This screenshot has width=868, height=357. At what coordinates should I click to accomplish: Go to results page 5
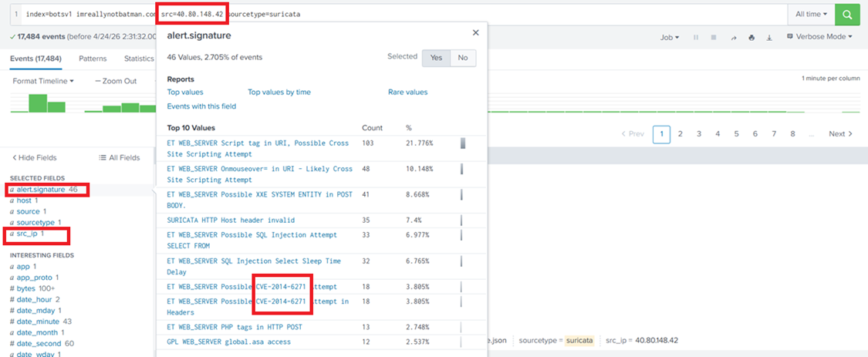[x=736, y=134]
